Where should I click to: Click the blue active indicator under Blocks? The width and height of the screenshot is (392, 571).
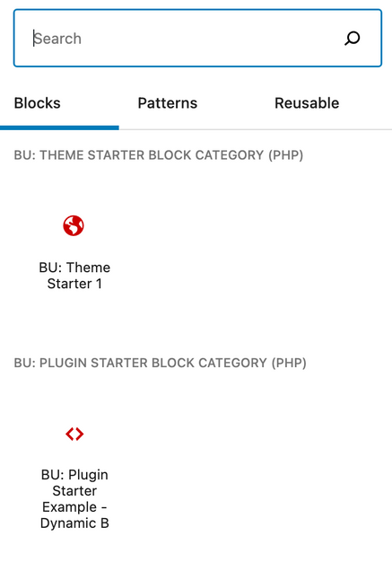[59, 127]
